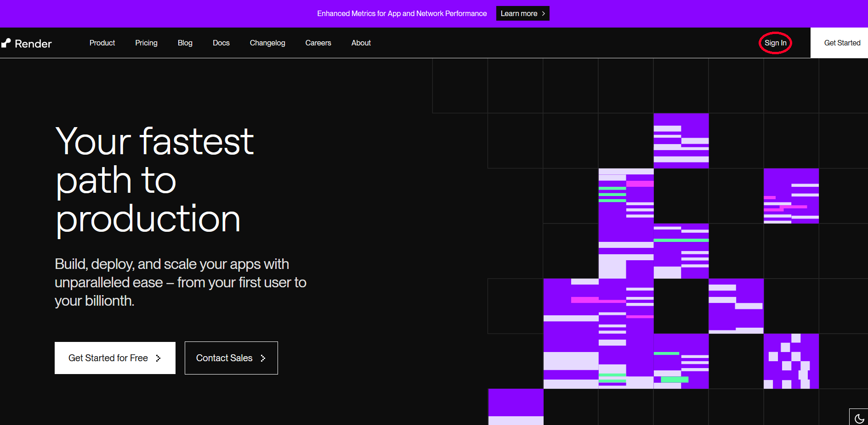Viewport: 868px width, 425px height.
Task: Go to the Pricing page
Action: pos(146,43)
